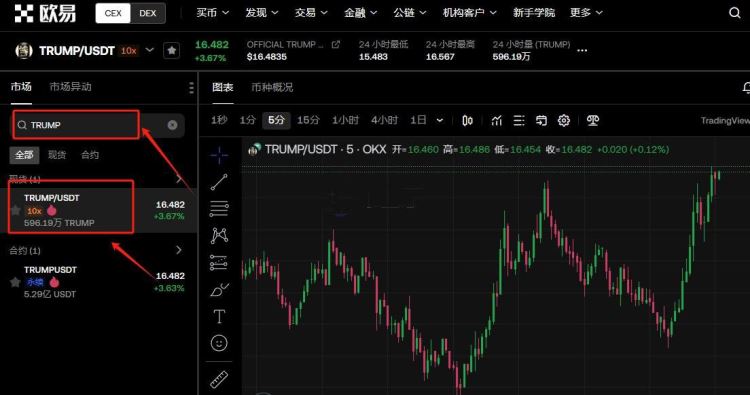Select the ruler measure tool
This screenshot has width=750, height=395.
219,380
